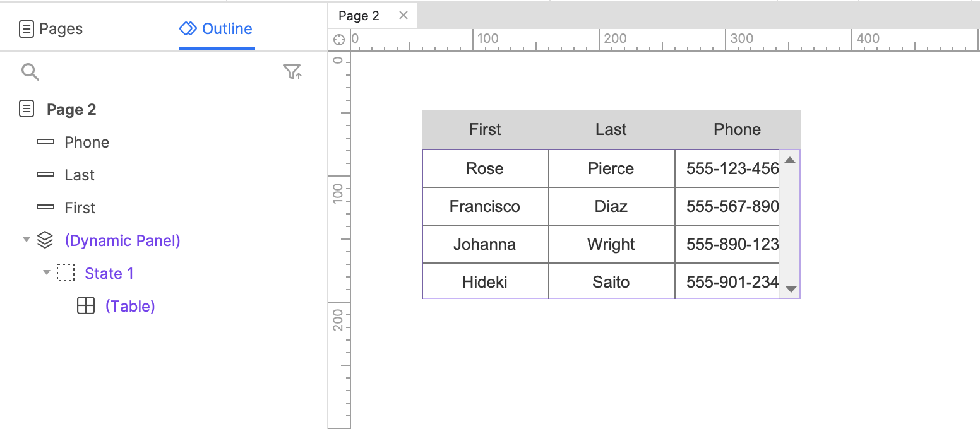This screenshot has width=980, height=429.
Task: Click the Dynamic Panel layers icon
Action: 45,240
